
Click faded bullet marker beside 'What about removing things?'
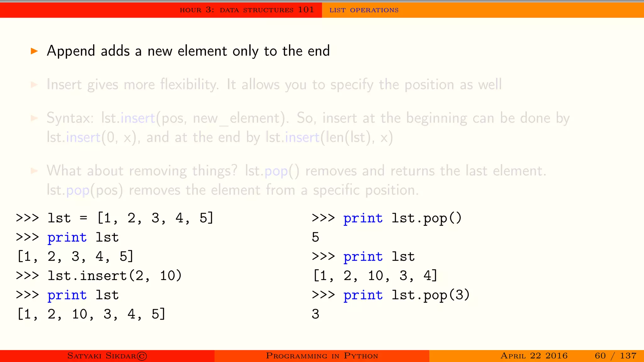tap(34, 171)
